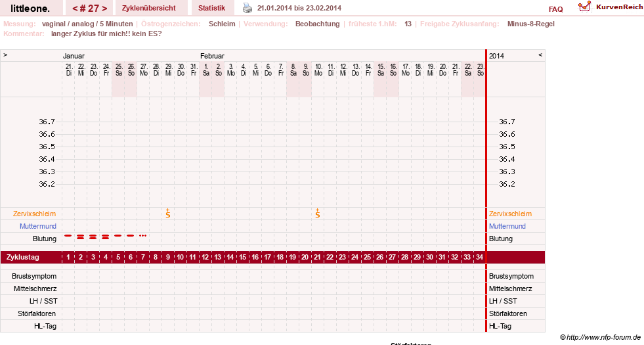Open the Zyklenübersicht tab
Viewport: 644px width, 345px height.
click(x=148, y=8)
